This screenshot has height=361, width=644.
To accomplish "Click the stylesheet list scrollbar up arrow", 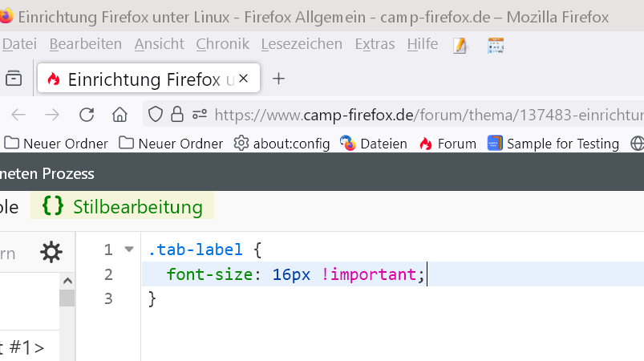I will [67, 281].
